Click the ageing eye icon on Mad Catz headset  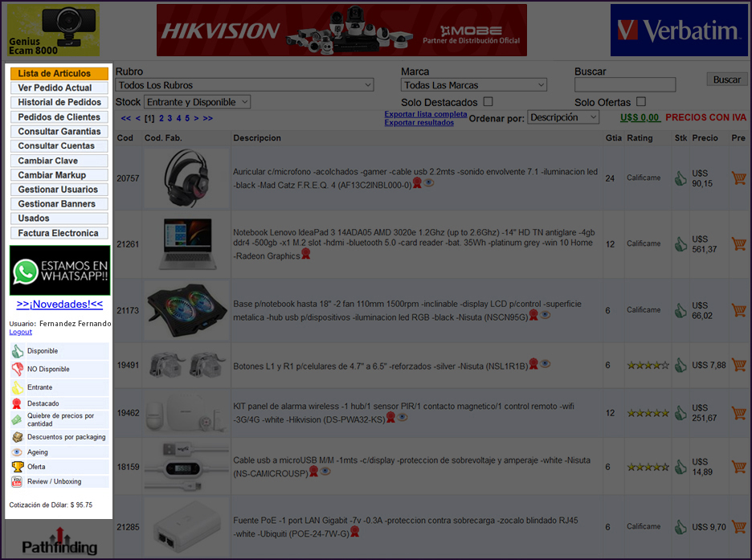[429, 183]
